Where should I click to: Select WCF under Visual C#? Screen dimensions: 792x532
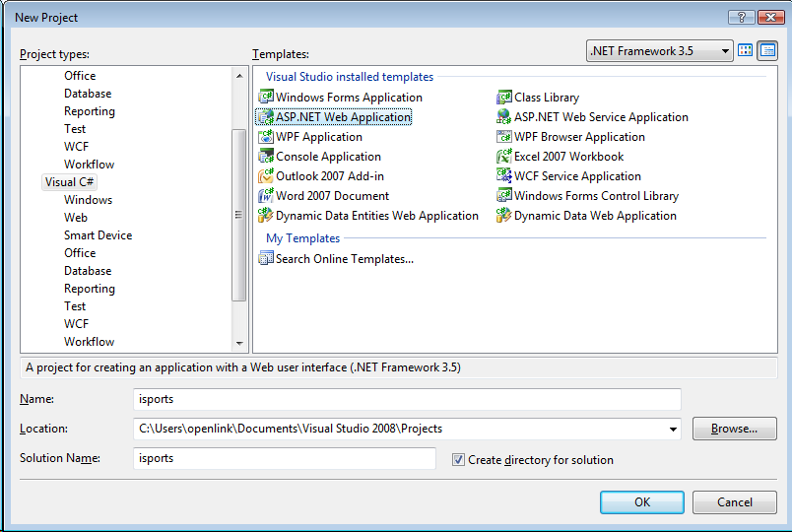(76, 324)
